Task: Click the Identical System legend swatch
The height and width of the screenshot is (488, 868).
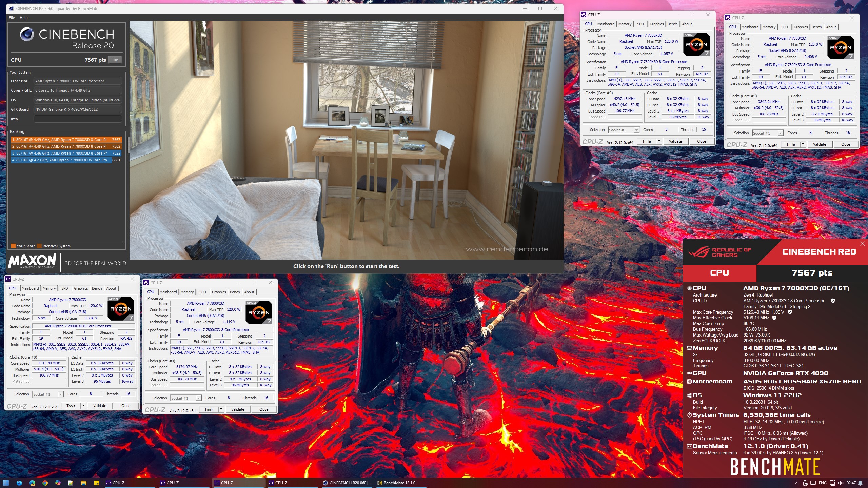Action: (x=39, y=246)
